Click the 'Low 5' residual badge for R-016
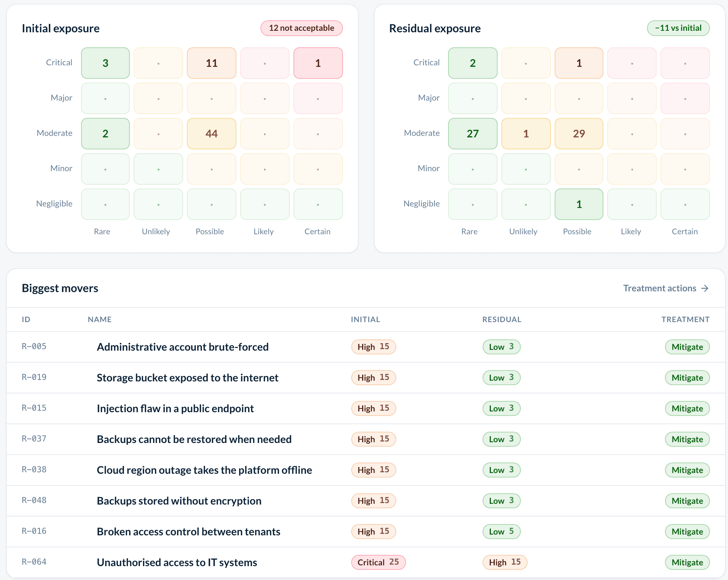The height and width of the screenshot is (580, 728). pyautogui.click(x=501, y=532)
